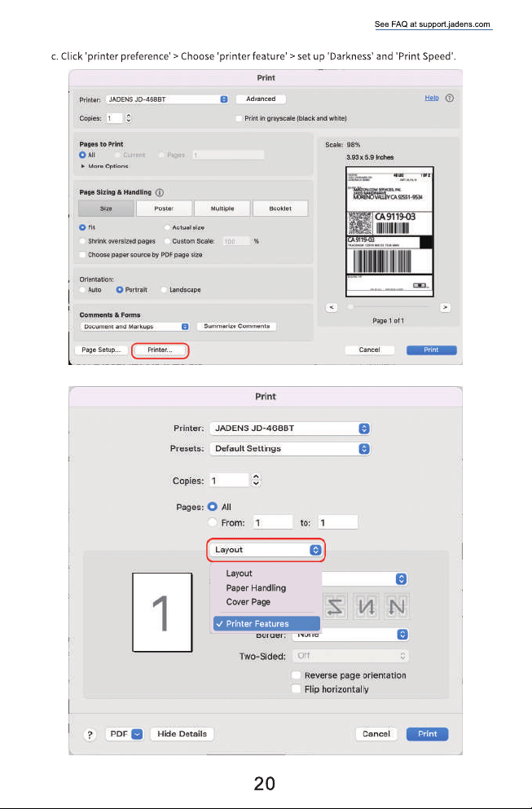
Task: Click the large page 1 preview thumbnail
Action: click(x=162, y=613)
